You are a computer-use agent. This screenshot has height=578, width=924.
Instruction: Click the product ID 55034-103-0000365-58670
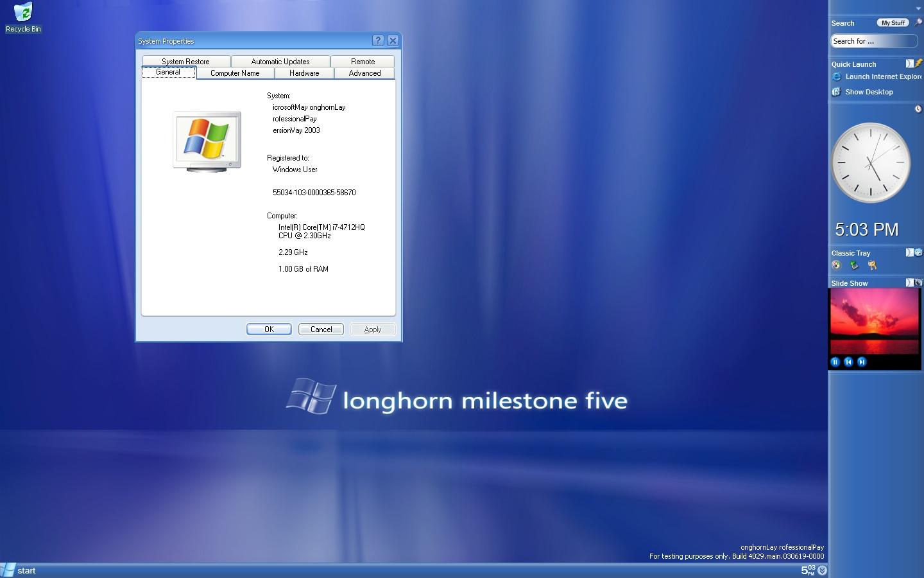(314, 193)
